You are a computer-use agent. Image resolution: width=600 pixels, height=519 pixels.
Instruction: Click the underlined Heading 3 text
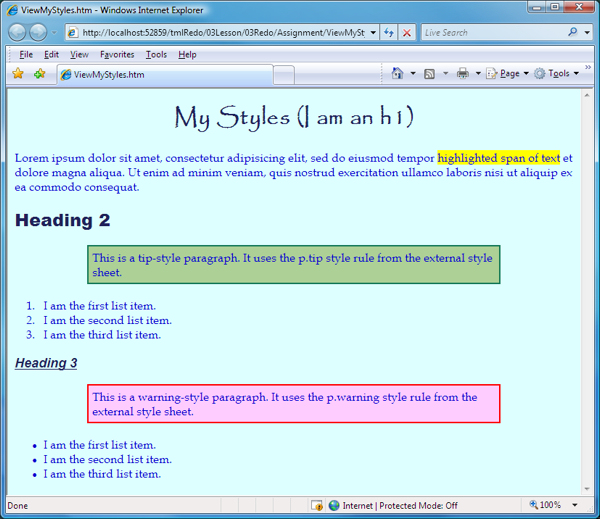click(46, 363)
